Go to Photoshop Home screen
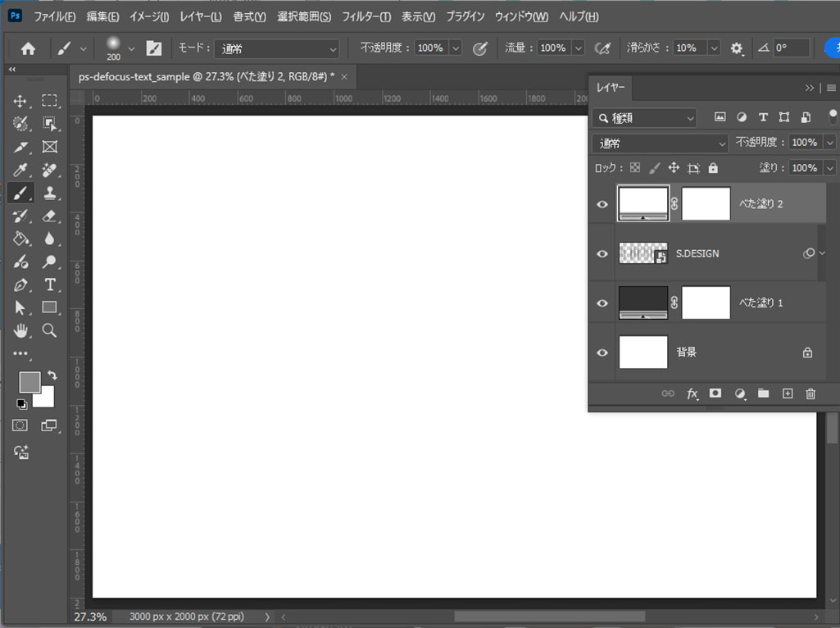840x628 pixels. click(28, 48)
